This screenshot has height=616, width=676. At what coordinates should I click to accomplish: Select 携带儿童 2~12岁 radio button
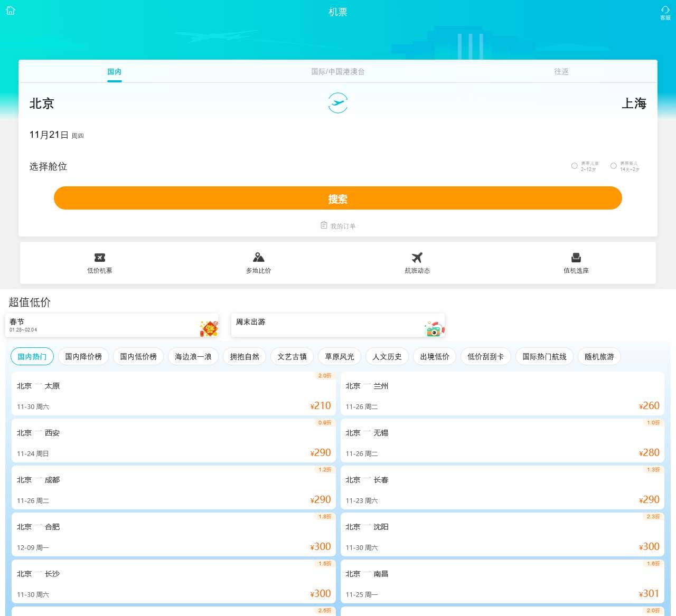pyautogui.click(x=574, y=166)
